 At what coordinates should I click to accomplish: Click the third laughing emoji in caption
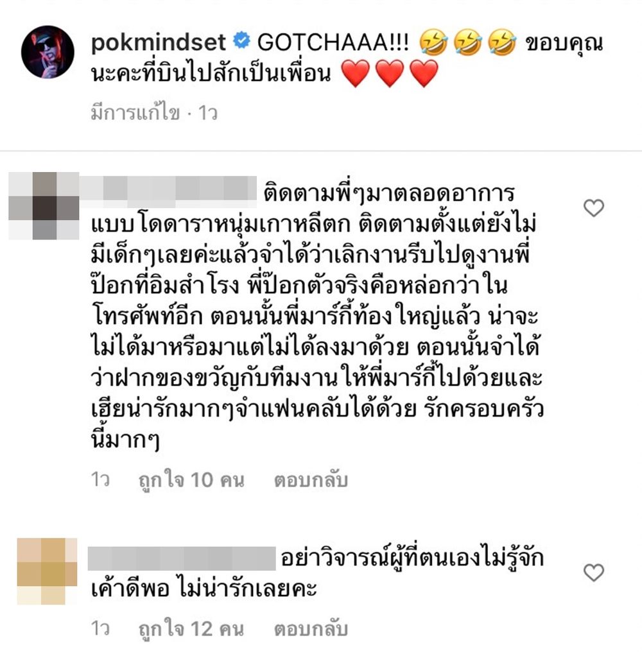point(502,42)
